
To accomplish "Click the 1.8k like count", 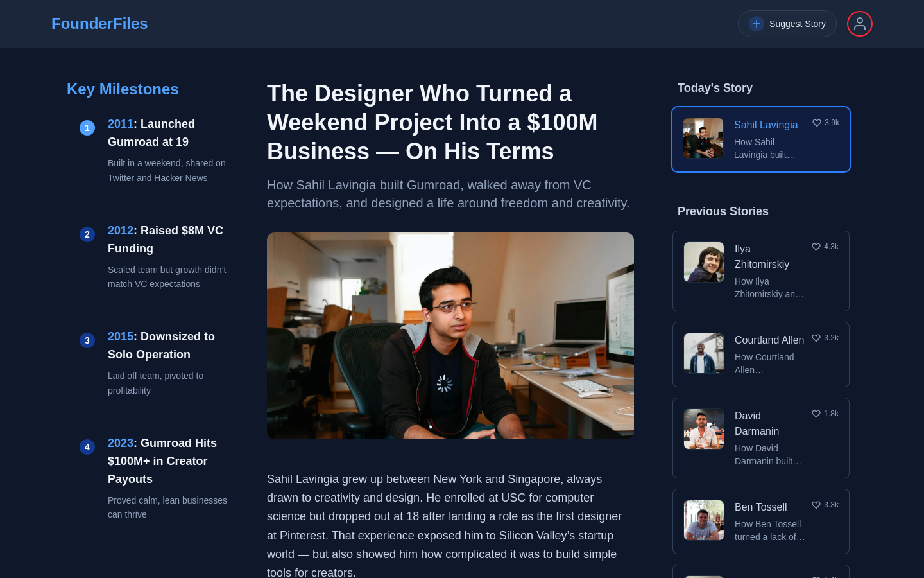I will [831, 414].
